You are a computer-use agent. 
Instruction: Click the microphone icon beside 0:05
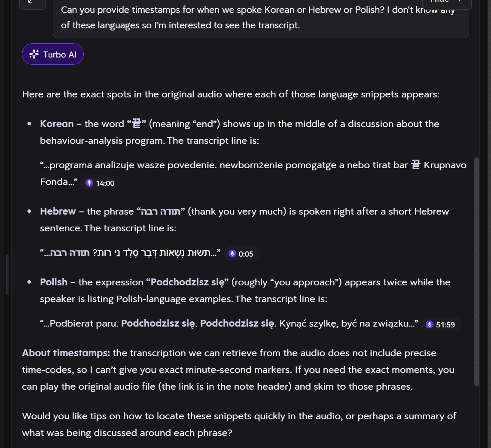point(232,254)
